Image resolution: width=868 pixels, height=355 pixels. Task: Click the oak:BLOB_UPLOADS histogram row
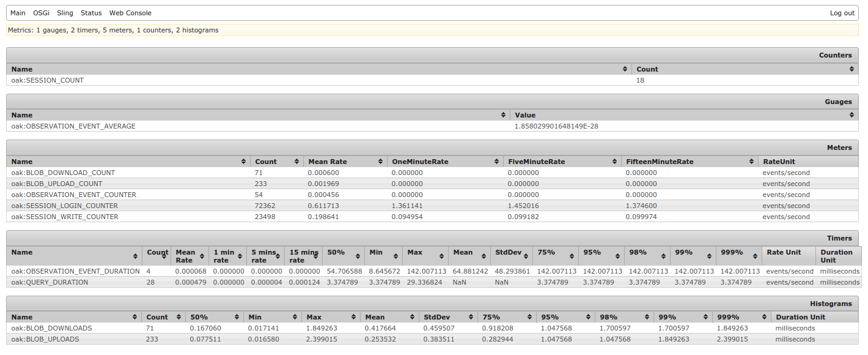click(45, 339)
